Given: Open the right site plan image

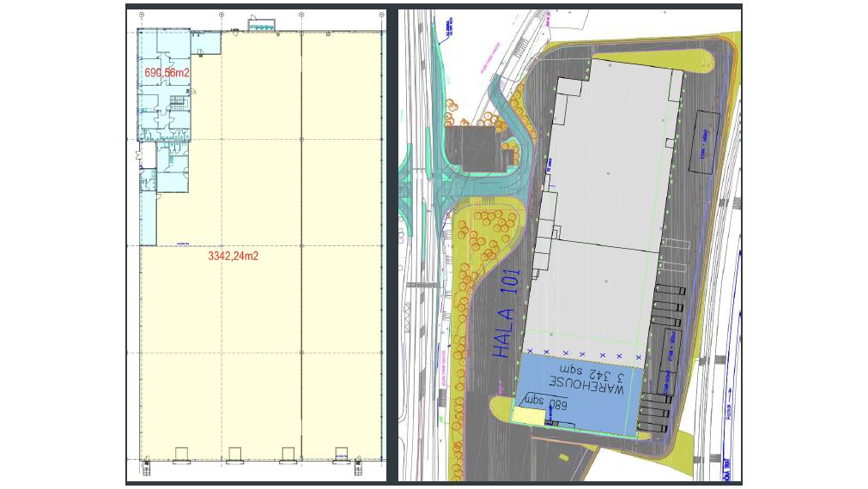Looking at the screenshot, I should (569, 245).
